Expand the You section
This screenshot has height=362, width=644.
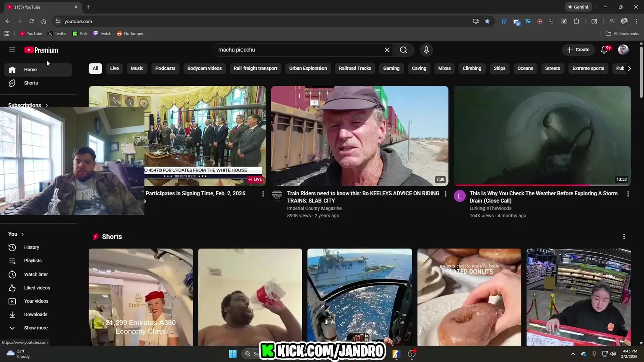click(16, 234)
